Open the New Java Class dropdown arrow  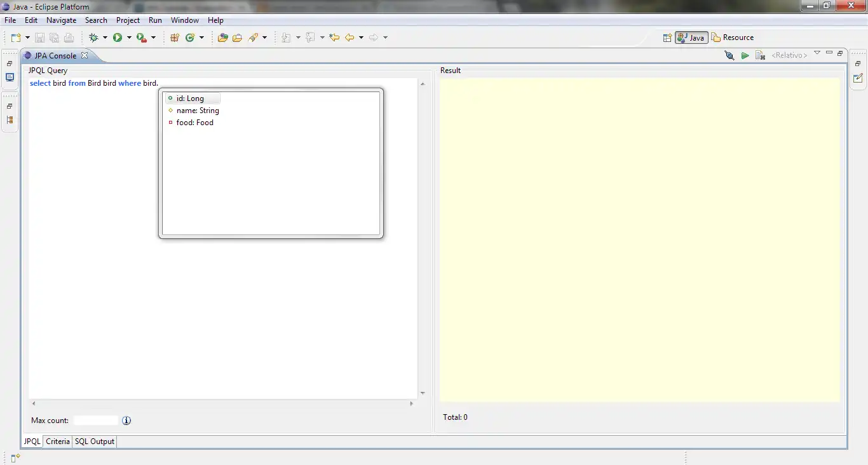[201, 37]
